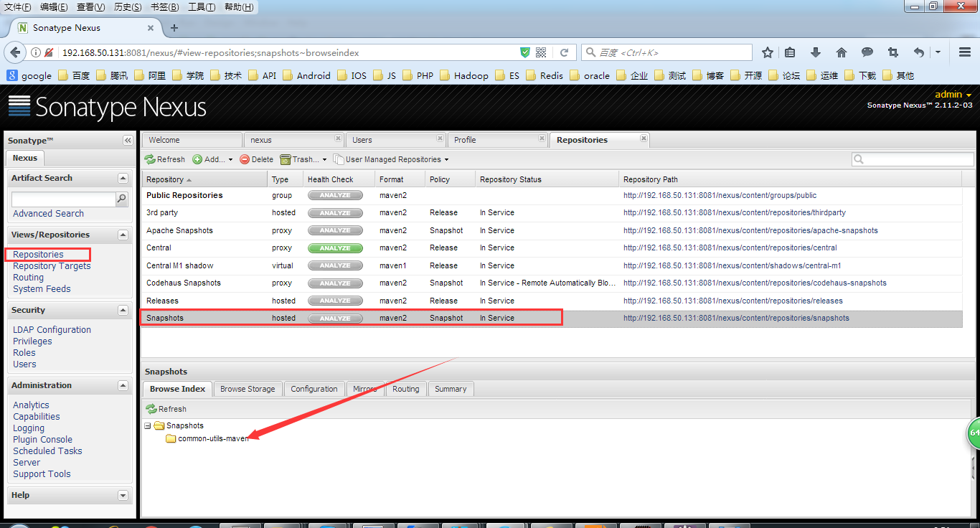Click the Artifact Search magnifier icon
The width and height of the screenshot is (980, 528).
pyautogui.click(x=122, y=199)
